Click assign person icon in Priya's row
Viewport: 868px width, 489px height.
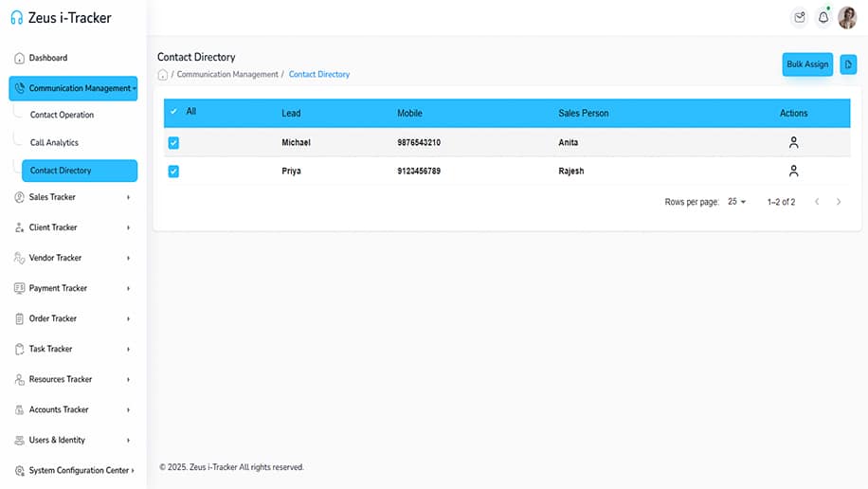coord(793,172)
